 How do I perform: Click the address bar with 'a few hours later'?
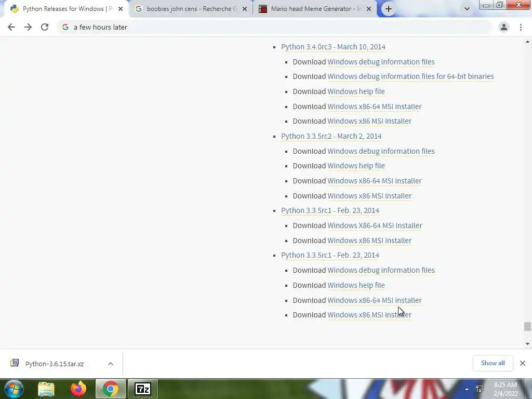coord(275,27)
